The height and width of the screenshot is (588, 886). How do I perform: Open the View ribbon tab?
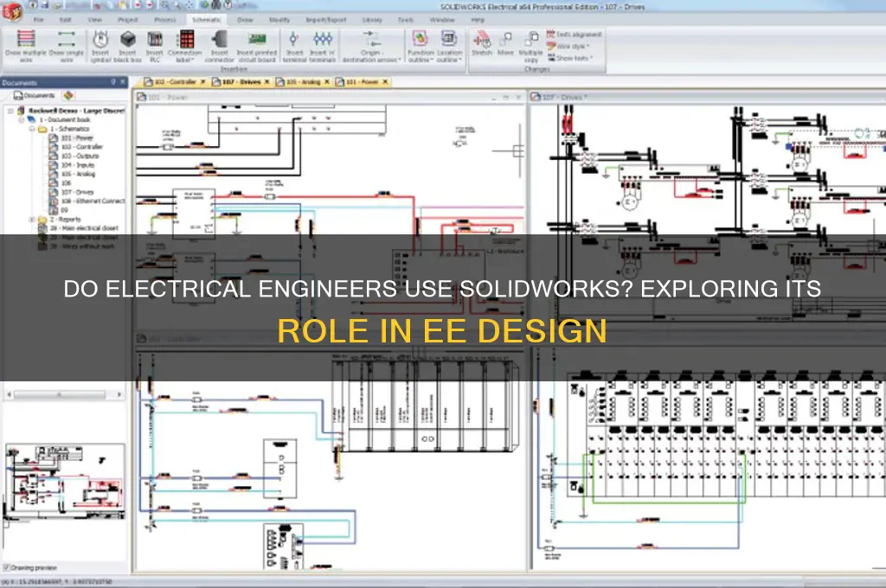tap(94, 20)
